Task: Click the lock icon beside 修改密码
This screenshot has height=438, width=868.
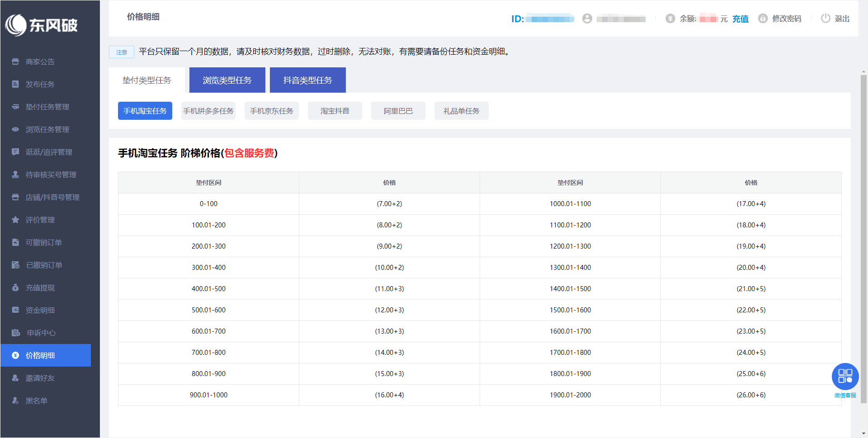Action: tap(763, 19)
